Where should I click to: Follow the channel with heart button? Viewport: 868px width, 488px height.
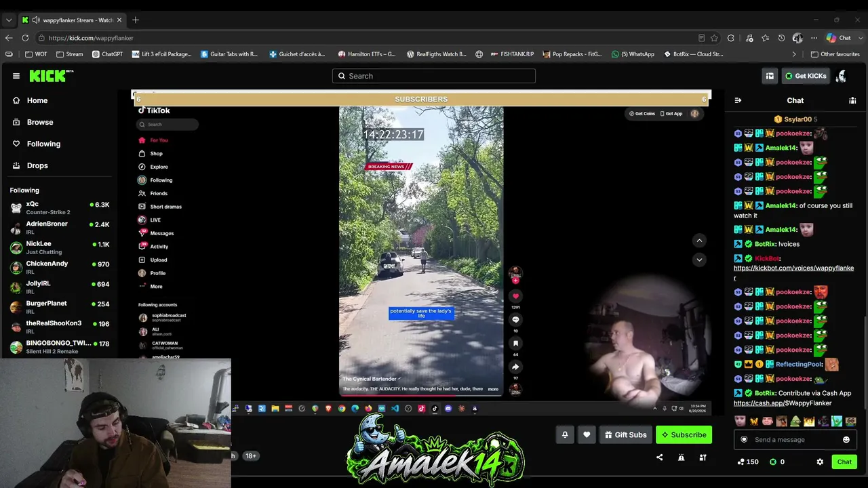pos(587,434)
